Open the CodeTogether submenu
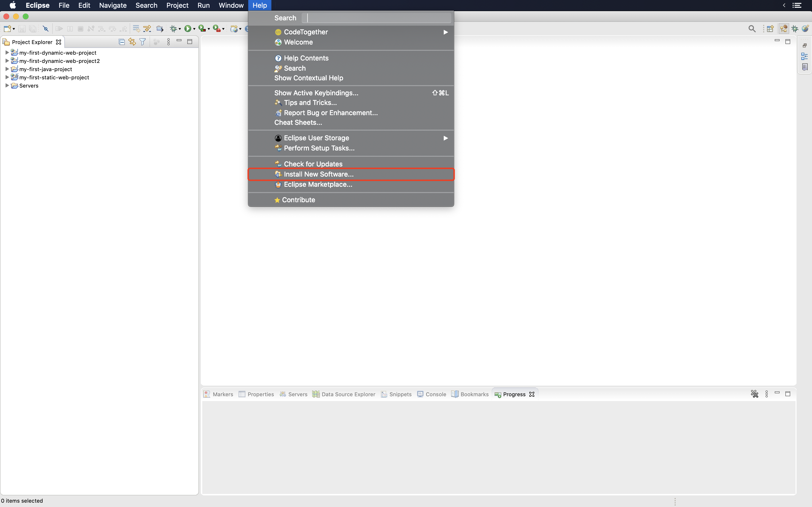 click(351, 32)
